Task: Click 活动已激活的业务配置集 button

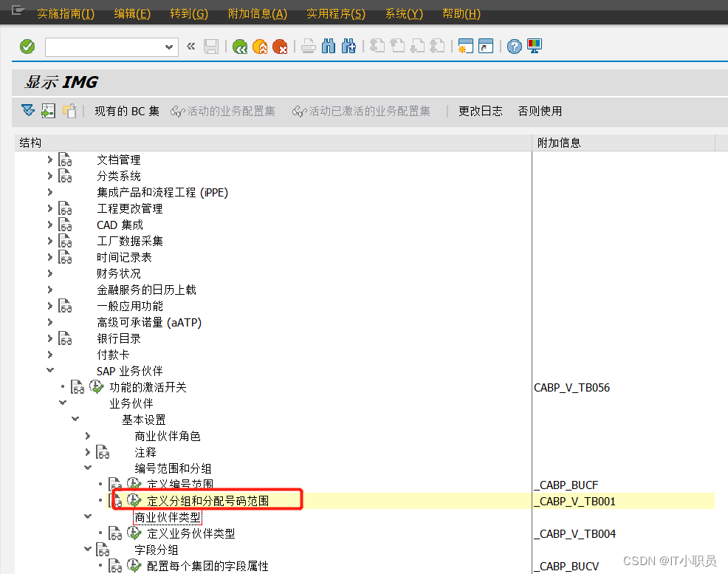Action: pyautogui.click(x=361, y=111)
